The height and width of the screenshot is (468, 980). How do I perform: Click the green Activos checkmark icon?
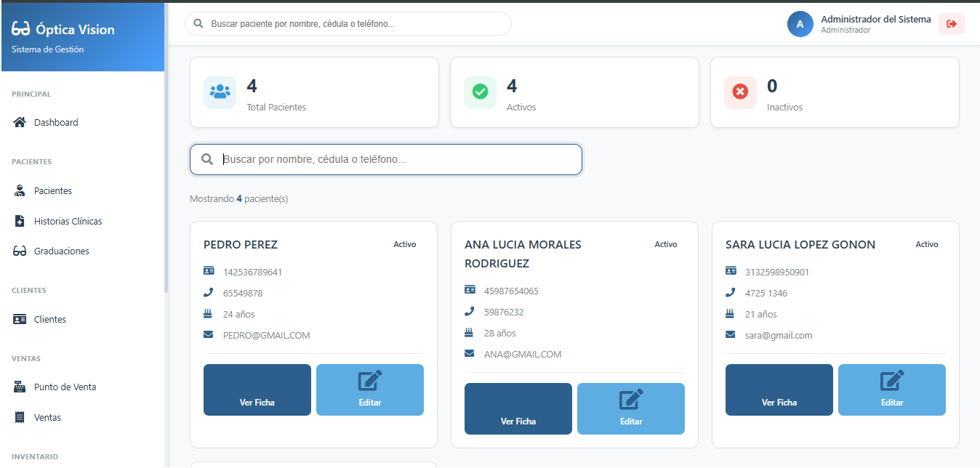coord(480,92)
